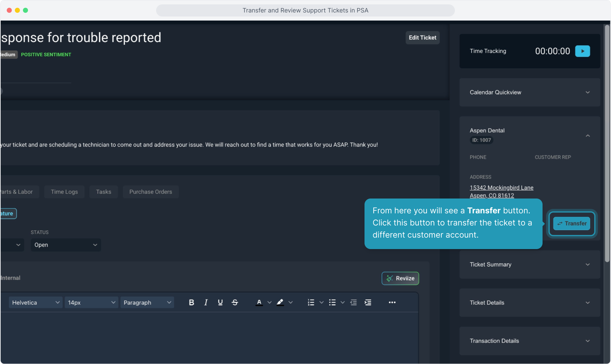This screenshot has height=364, width=611.
Task: Open more editor options ellipsis
Action: click(x=392, y=302)
